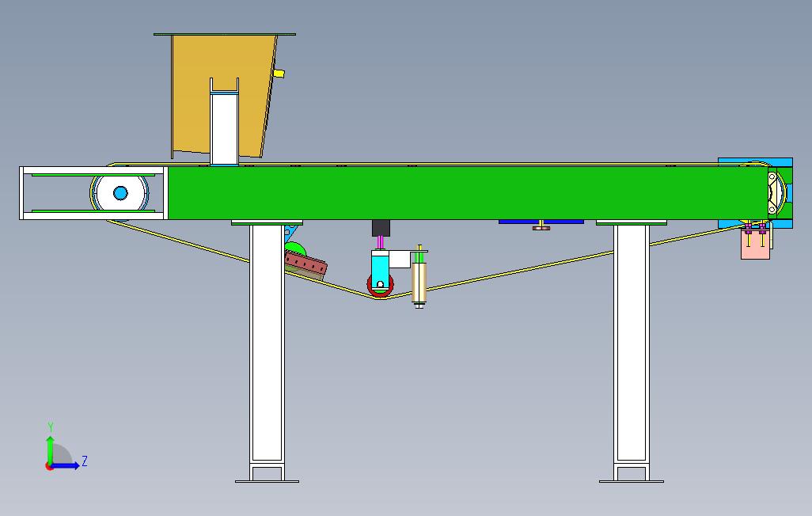
Task: Click the blue Z axis arrow of the triad
Action: [x=65, y=466]
